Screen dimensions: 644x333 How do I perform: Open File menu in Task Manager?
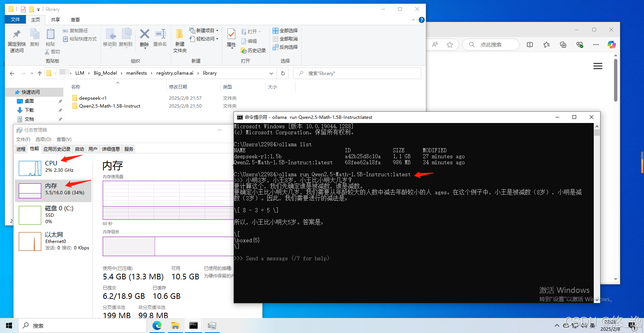[x=23, y=139]
